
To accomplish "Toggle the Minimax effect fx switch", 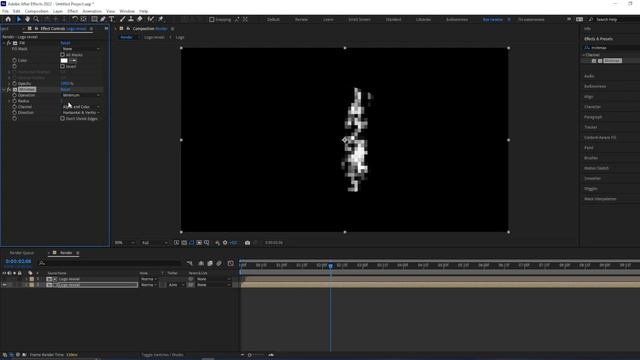I will [x=9, y=89].
